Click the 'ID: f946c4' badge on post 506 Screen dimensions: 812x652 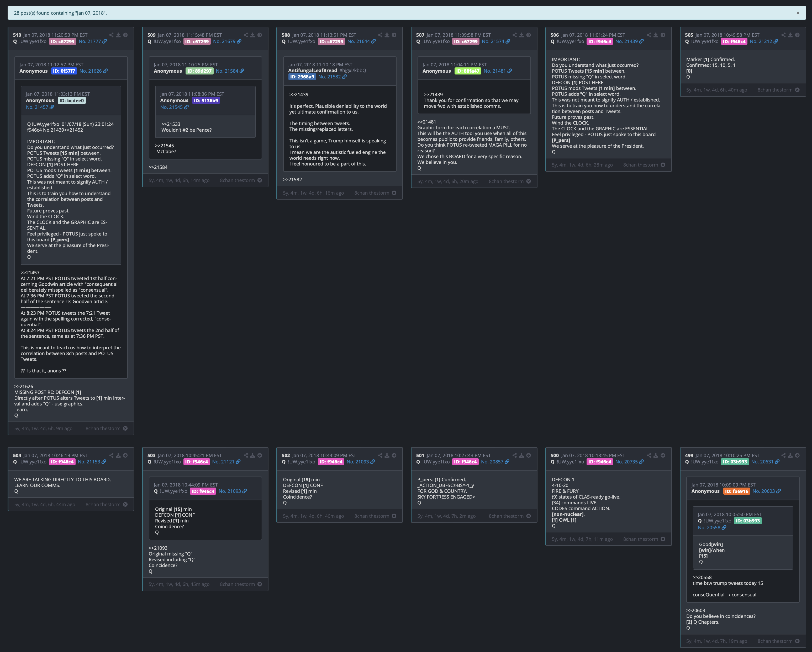pyautogui.click(x=600, y=41)
